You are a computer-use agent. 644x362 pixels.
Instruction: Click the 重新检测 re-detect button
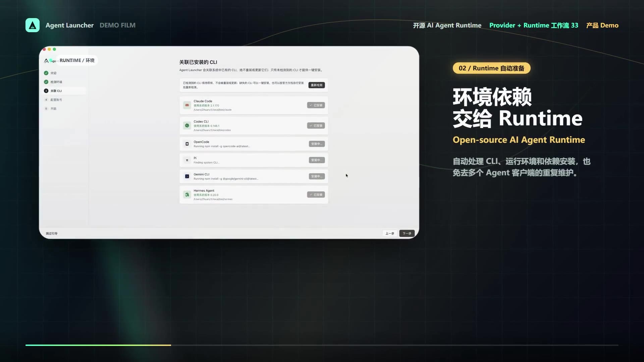point(317,85)
